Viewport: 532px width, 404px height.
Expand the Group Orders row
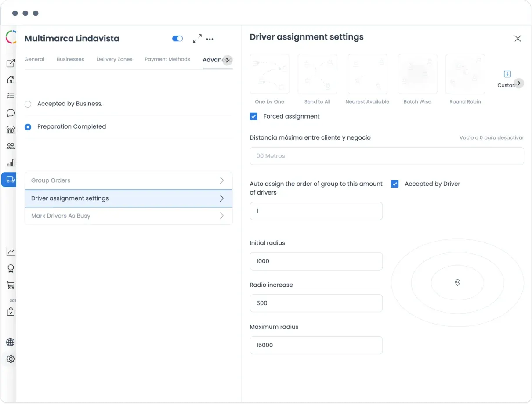(128, 180)
